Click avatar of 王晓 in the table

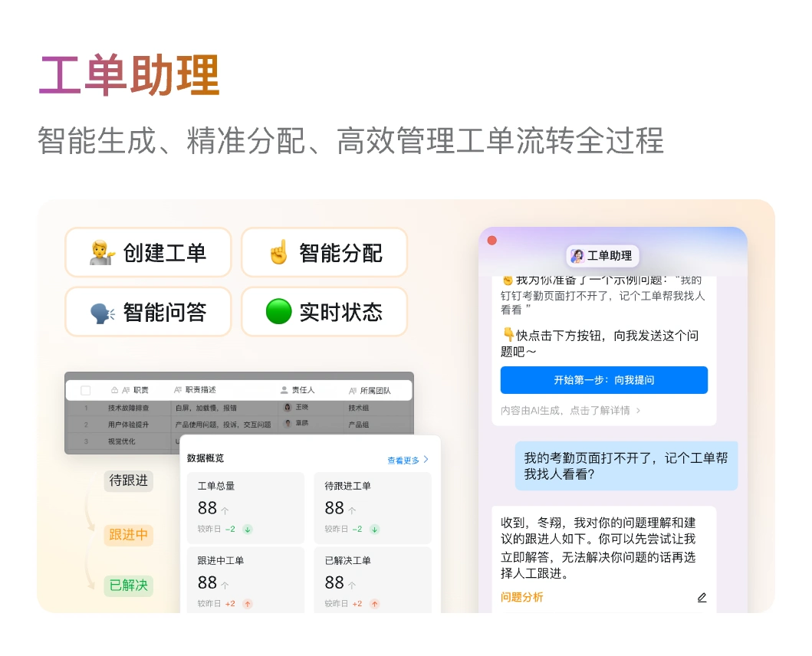(x=288, y=408)
